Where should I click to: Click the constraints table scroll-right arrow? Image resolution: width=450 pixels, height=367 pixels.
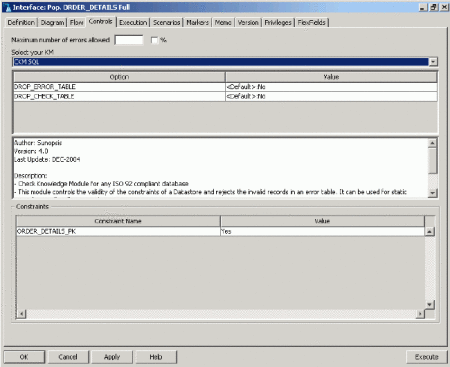tap(420, 314)
